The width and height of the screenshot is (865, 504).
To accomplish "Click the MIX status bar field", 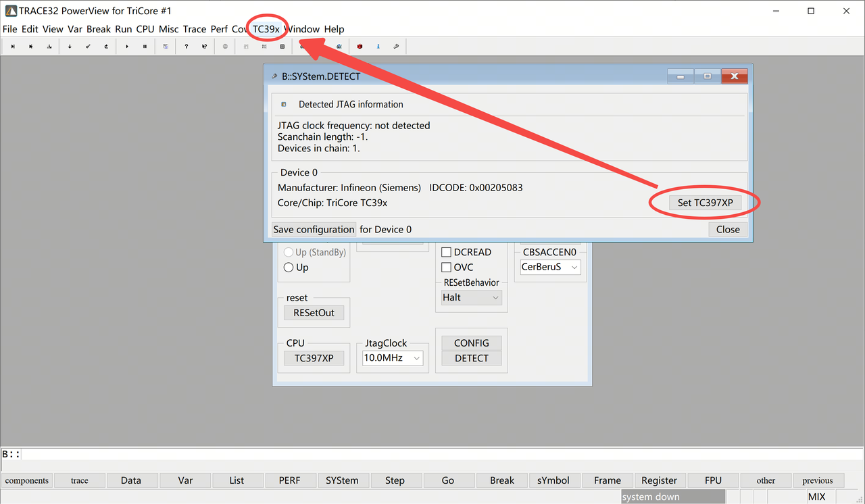I will click(x=817, y=497).
